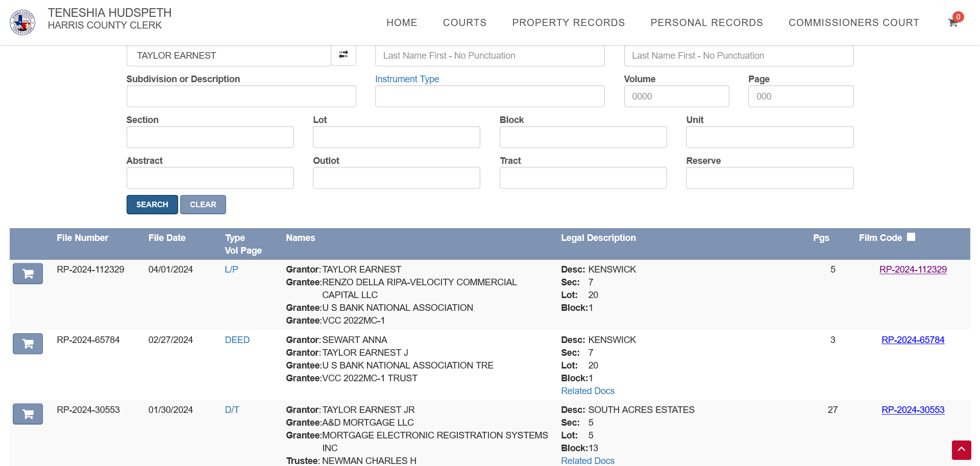Screen dimensions: 980x466
Task: Click the SEARCH button
Action: pos(152,205)
